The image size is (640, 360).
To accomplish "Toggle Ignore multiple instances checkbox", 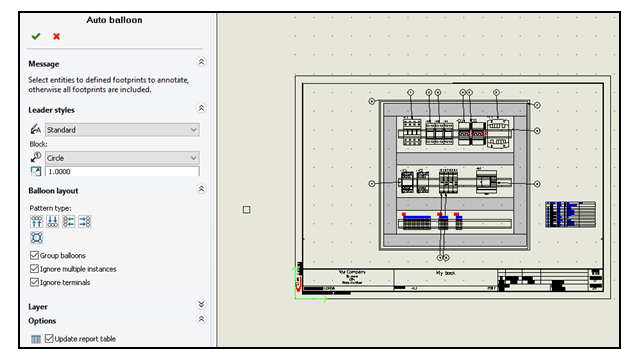I will point(34,269).
